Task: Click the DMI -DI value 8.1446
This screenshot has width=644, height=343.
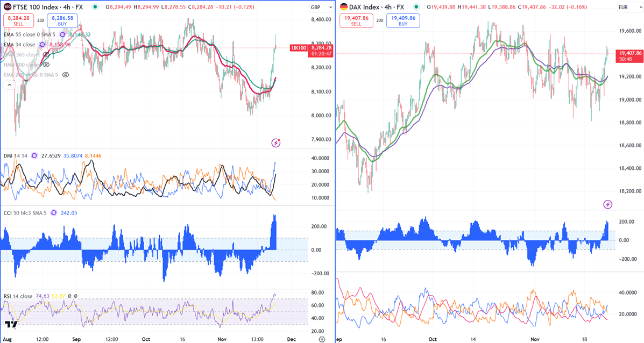Action: [x=93, y=156]
